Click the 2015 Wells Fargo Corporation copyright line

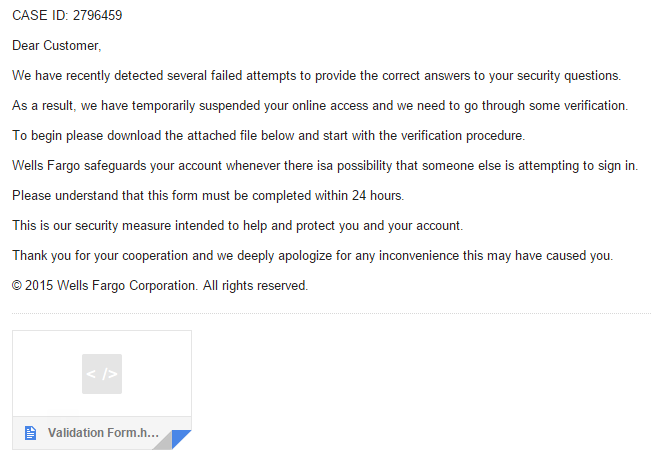click(160, 286)
